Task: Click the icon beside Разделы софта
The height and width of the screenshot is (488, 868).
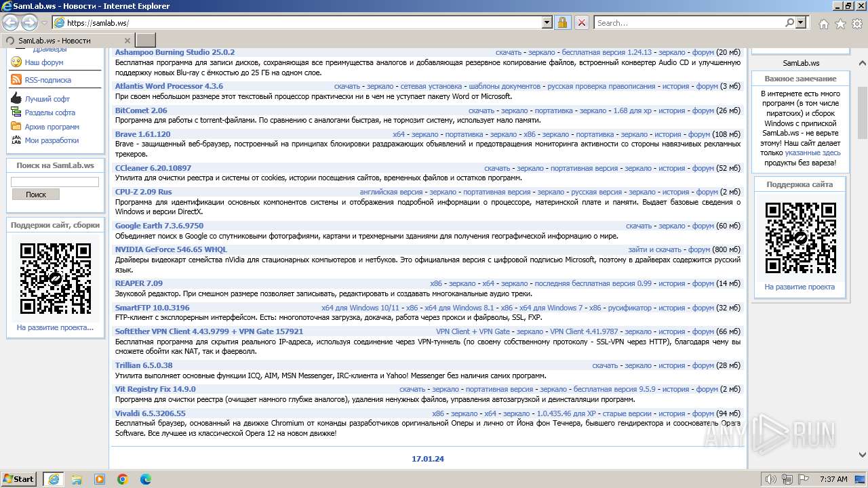Action: point(16,113)
